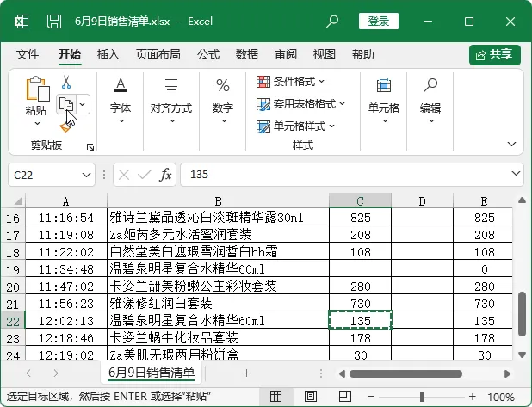
Task: Open 套用表格格式 table format dropdown
Action: coord(300,104)
